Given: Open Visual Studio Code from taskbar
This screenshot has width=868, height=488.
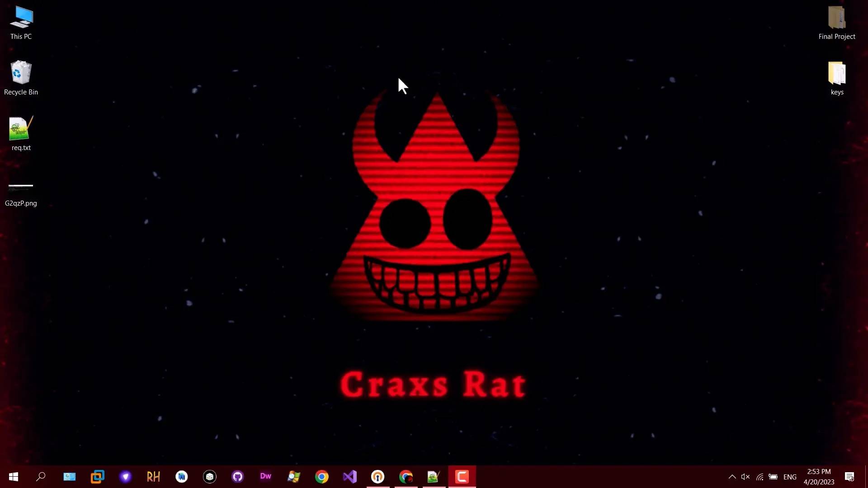Looking at the screenshot, I should 350,477.
